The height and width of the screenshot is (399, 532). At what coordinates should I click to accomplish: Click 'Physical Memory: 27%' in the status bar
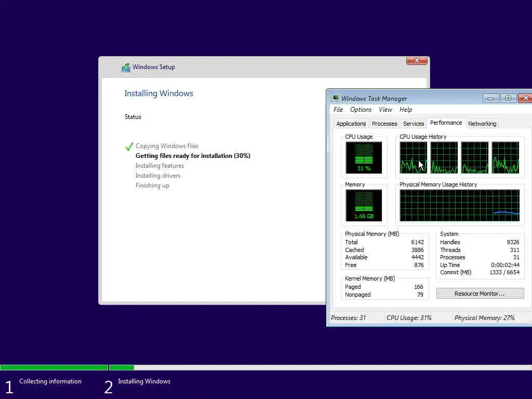click(x=485, y=318)
